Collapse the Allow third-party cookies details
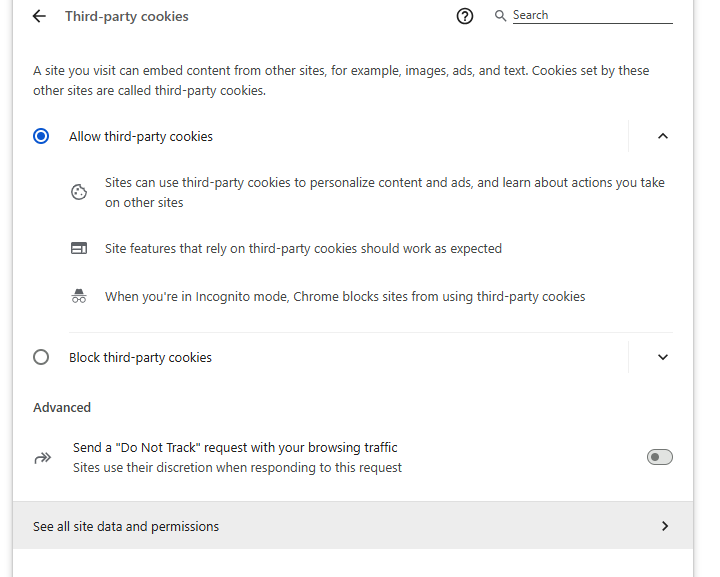The width and height of the screenshot is (720, 577). 662,136
